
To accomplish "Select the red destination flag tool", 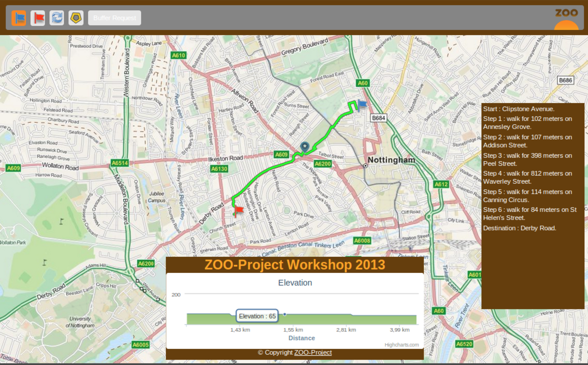I will coord(38,18).
